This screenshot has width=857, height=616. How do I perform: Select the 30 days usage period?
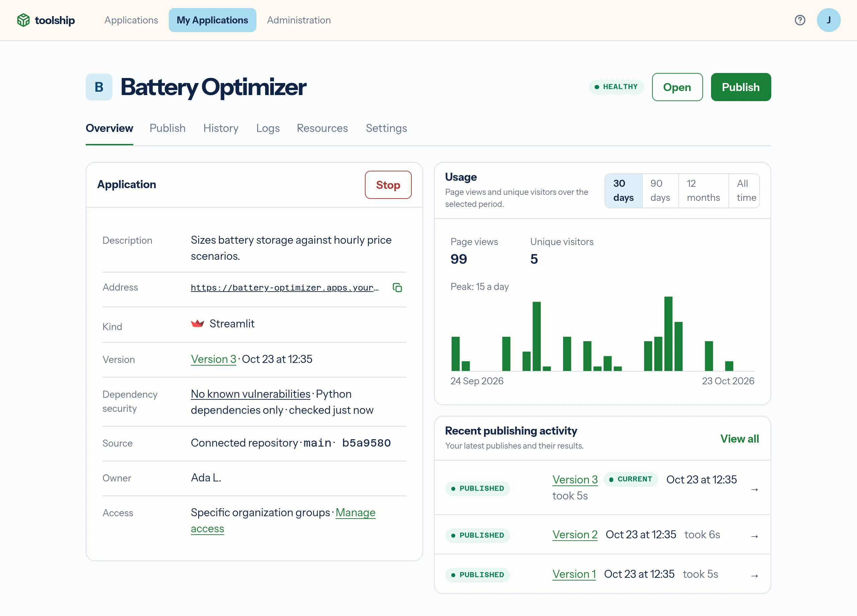tap(623, 190)
